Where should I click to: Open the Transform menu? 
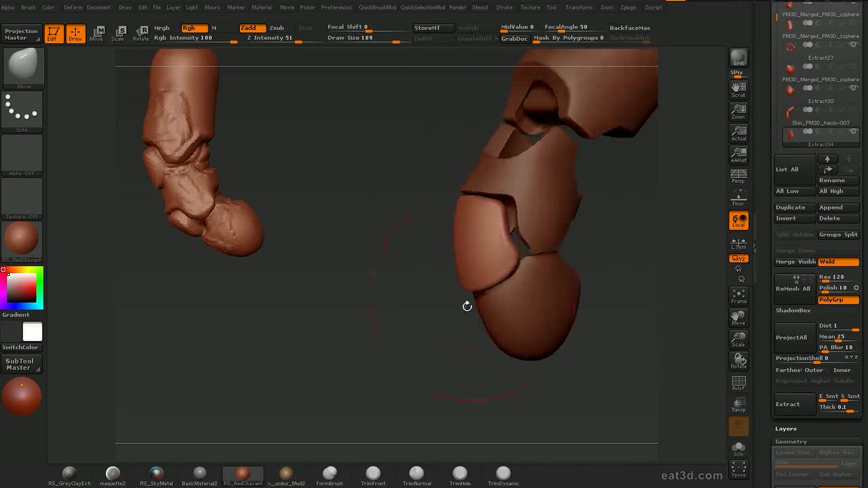(x=578, y=7)
